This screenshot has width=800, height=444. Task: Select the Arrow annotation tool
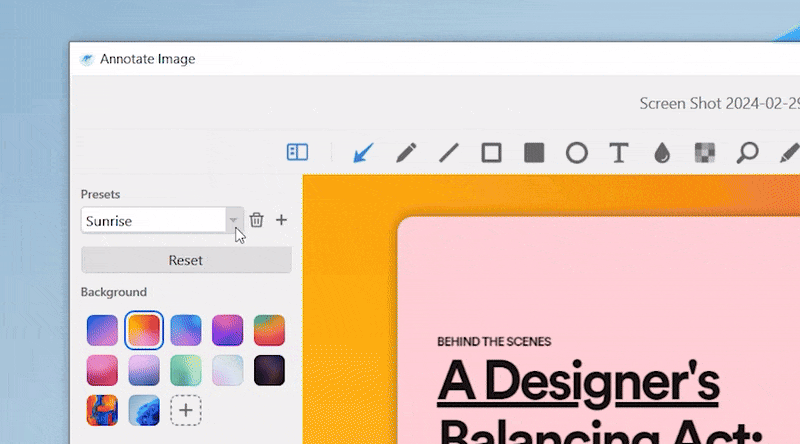[x=363, y=153]
